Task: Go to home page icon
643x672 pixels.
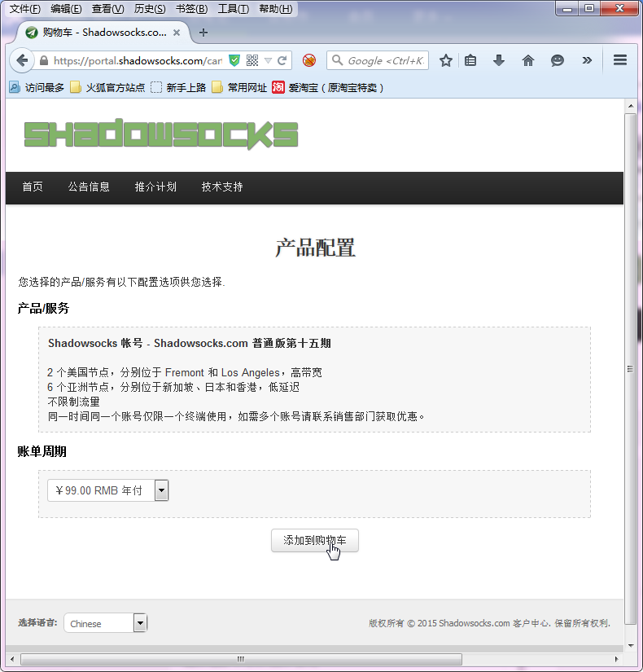Action: (x=527, y=60)
